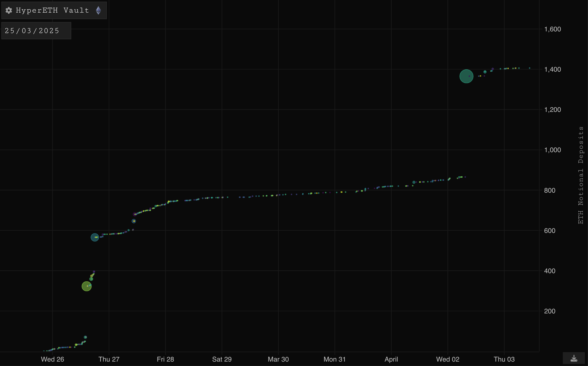Select the yellow-green bubble below 400
Screen dimensions: 588x366
87,286
